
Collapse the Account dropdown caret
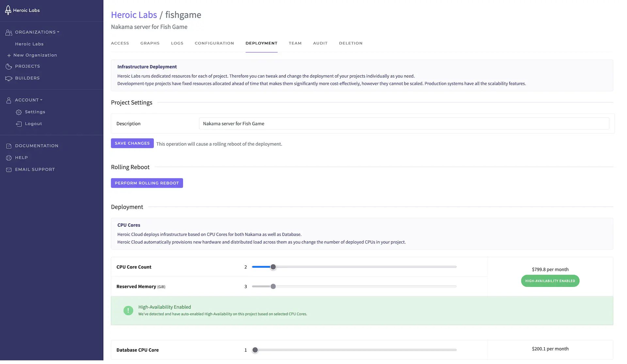tap(41, 100)
